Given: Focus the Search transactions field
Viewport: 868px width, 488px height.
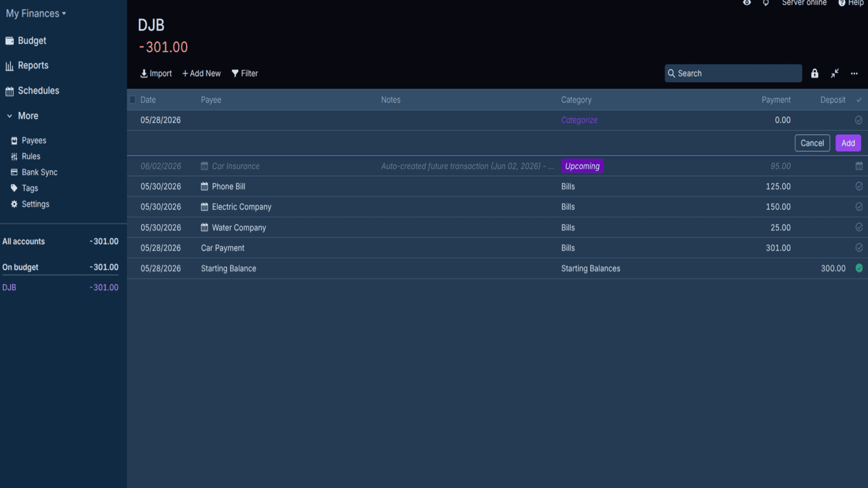Looking at the screenshot, I should (733, 74).
